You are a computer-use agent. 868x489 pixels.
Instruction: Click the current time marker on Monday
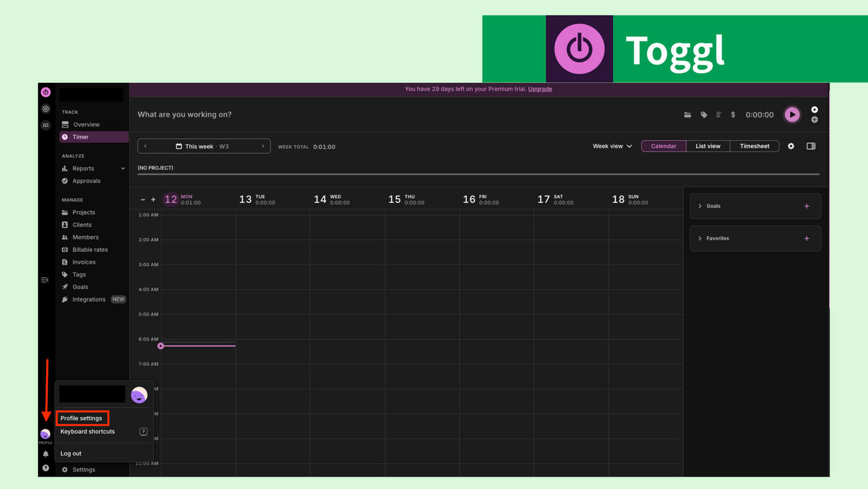point(160,346)
